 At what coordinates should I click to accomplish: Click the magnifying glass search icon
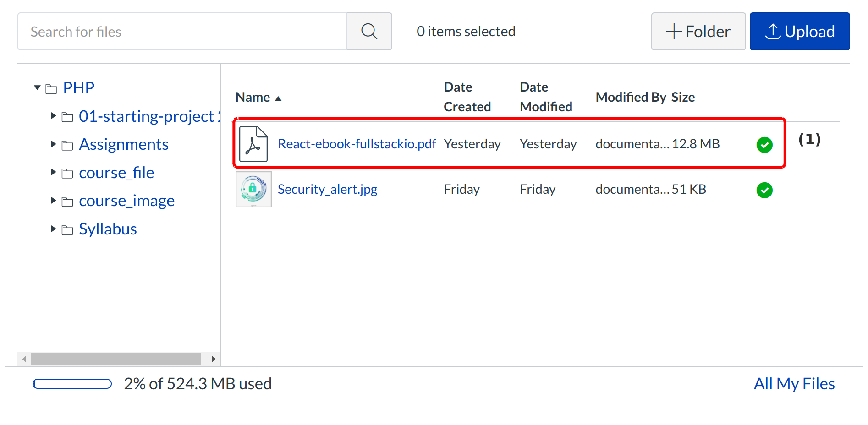click(369, 32)
